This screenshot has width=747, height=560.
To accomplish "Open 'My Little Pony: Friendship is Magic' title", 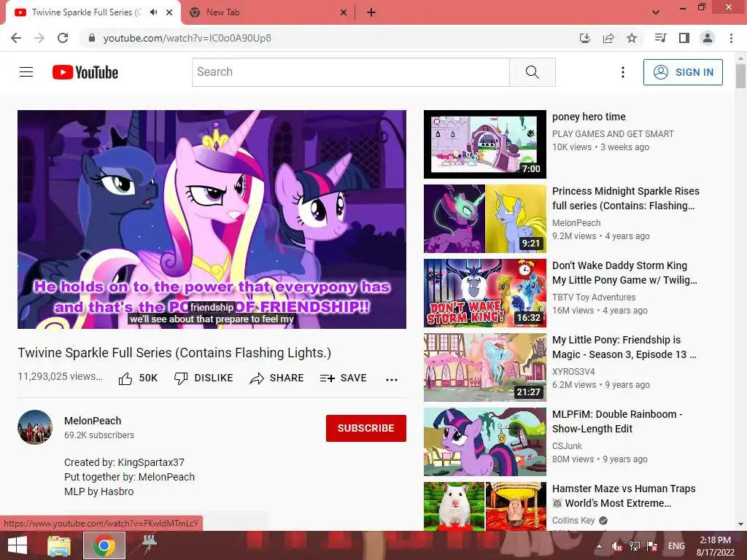I will [624, 347].
